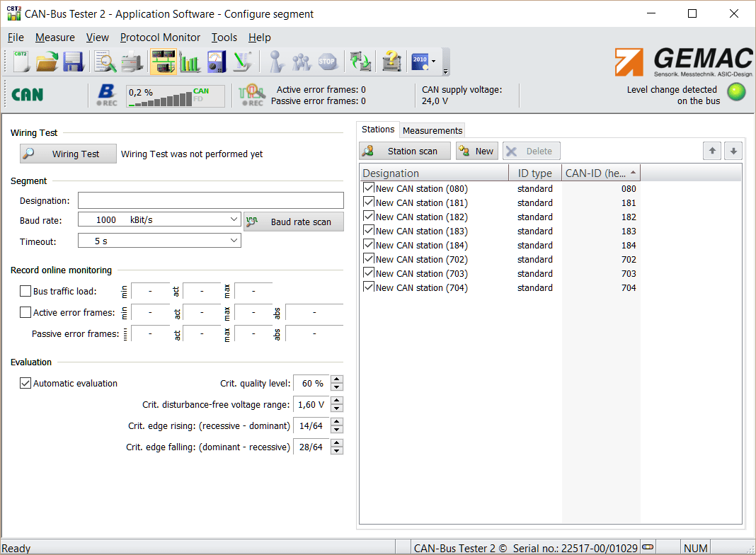
Task: Click the bar chart toolbar icon
Action: (190, 62)
